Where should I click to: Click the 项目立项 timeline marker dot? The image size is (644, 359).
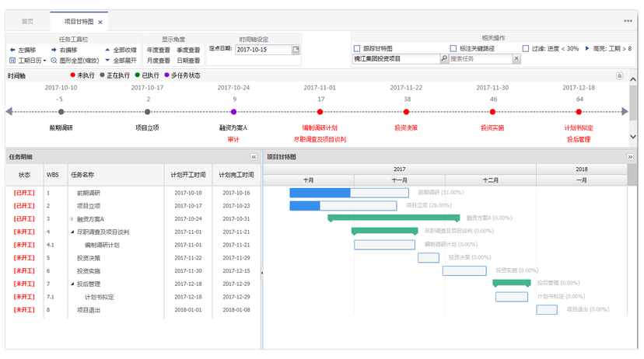(148, 112)
